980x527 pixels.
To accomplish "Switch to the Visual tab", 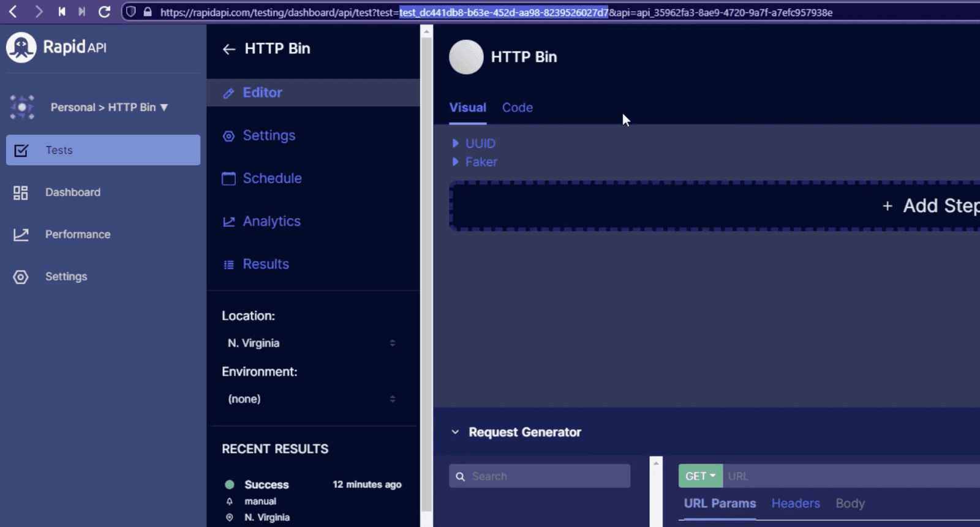I will pyautogui.click(x=468, y=108).
